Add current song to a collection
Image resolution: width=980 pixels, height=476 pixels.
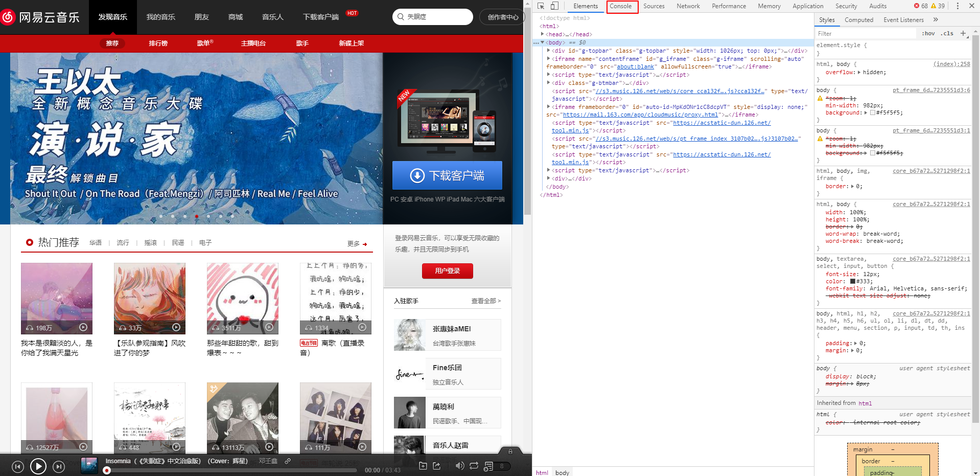coord(423,466)
